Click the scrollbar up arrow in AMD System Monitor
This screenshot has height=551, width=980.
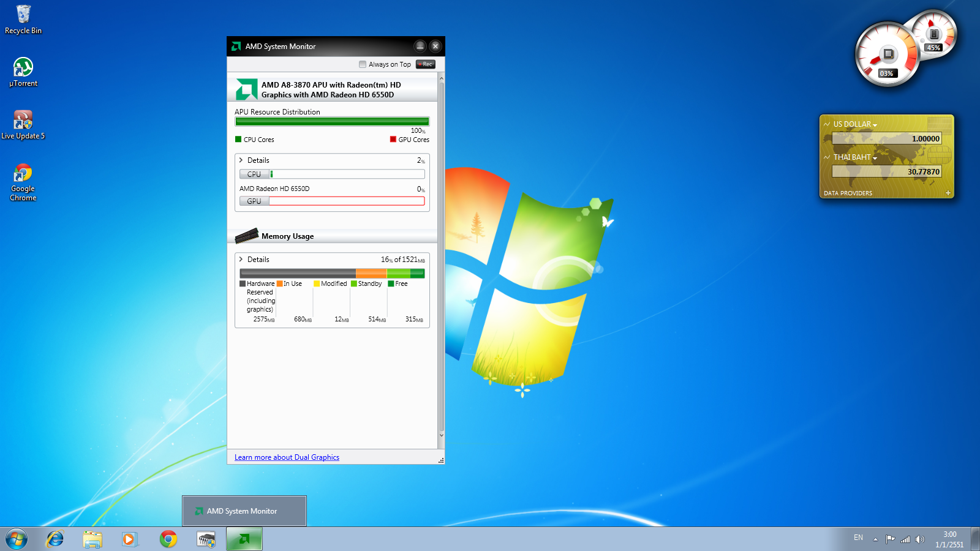pos(441,79)
